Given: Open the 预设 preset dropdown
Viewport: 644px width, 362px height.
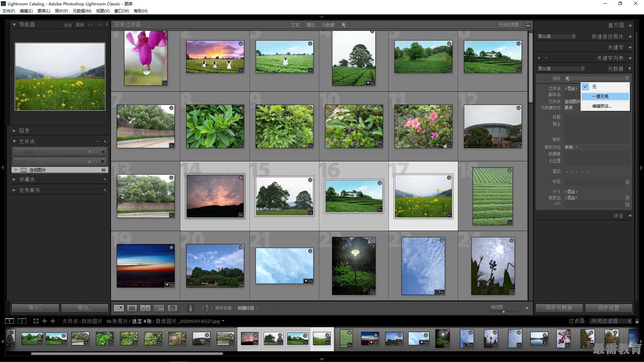Looking at the screenshot, I should point(597,78).
